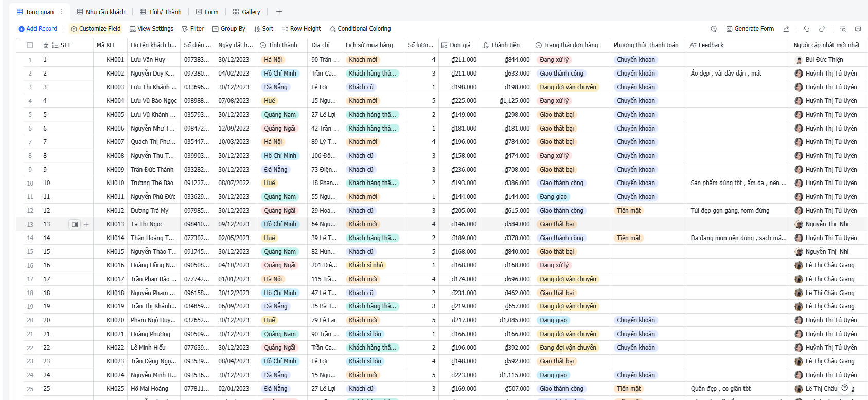
Task: Click the name cell Hồ Mai Hoàng
Action: pos(154,389)
